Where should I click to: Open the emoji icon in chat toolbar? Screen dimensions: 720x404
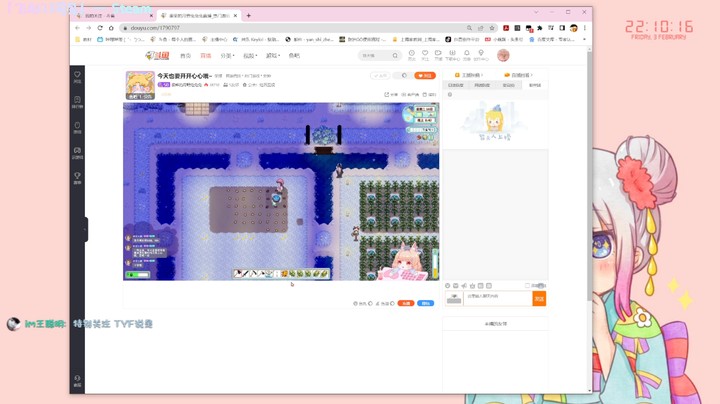(x=448, y=286)
